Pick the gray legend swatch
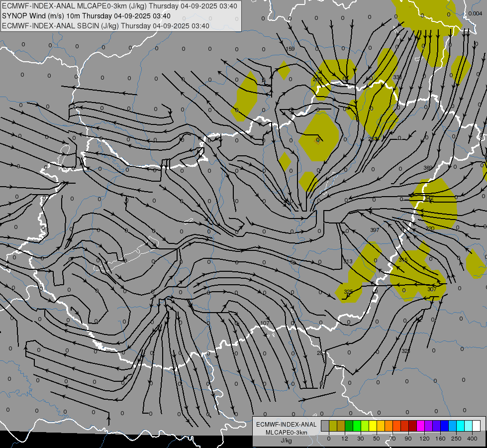 pos(325,426)
